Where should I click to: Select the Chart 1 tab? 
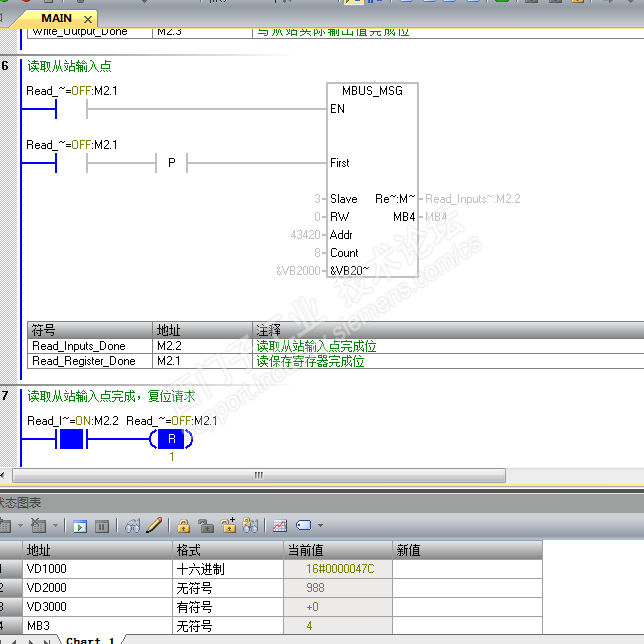click(x=90, y=640)
